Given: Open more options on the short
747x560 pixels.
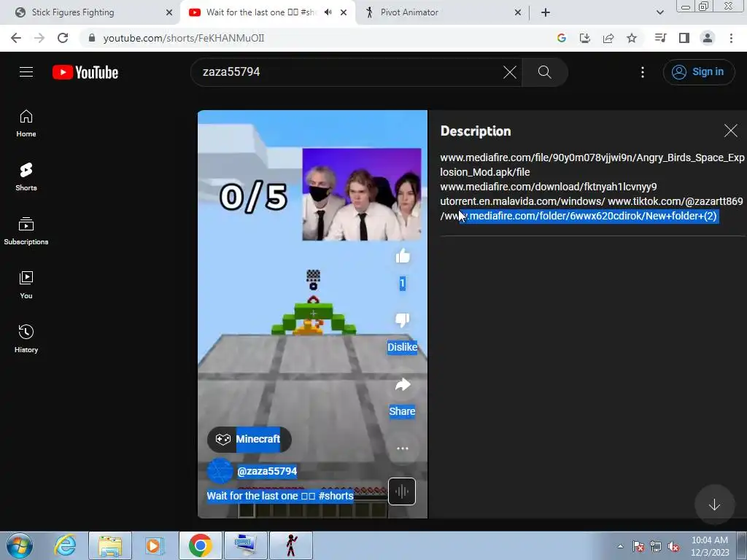Looking at the screenshot, I should click(403, 448).
